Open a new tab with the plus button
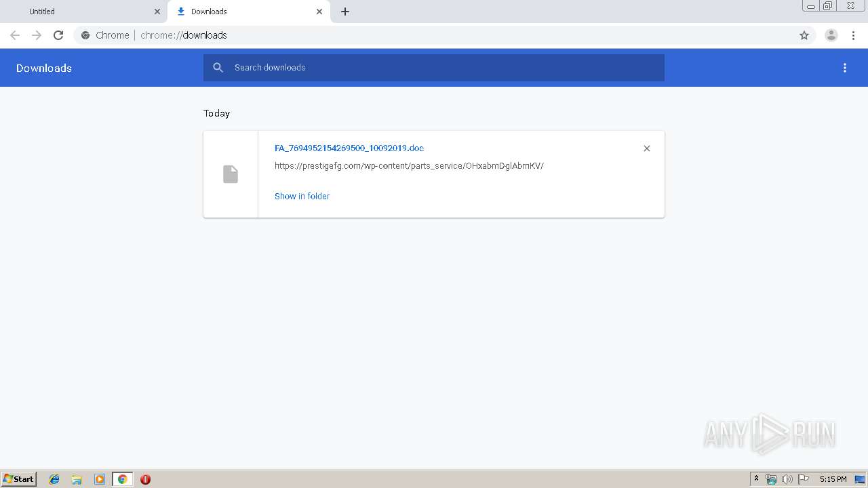The image size is (868, 488). pos(345,12)
